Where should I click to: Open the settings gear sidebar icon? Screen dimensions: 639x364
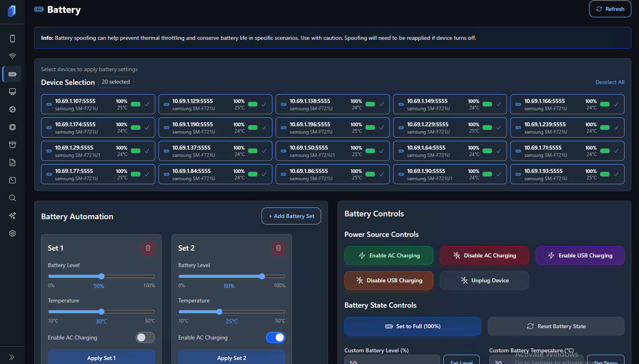click(12, 233)
